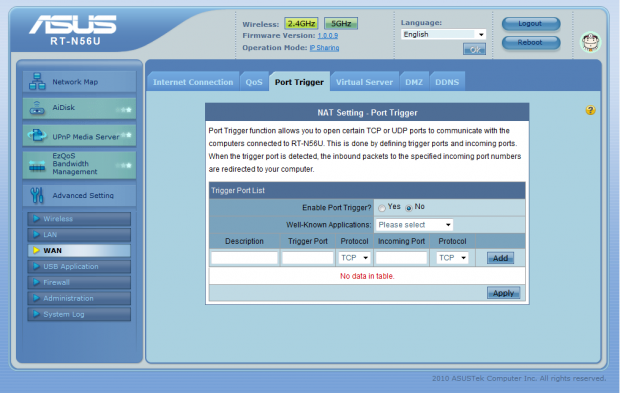
Task: Open the Trigger Port protocol dropdown
Action: (x=354, y=258)
